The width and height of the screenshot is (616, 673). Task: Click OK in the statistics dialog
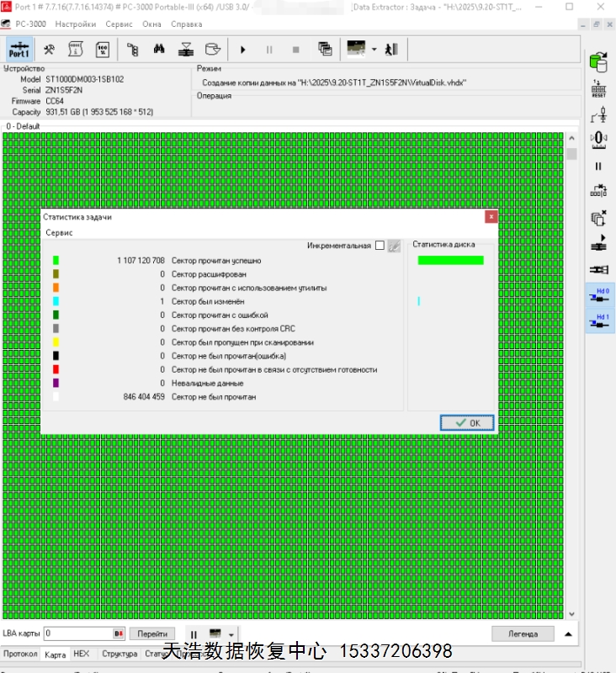[x=467, y=422]
